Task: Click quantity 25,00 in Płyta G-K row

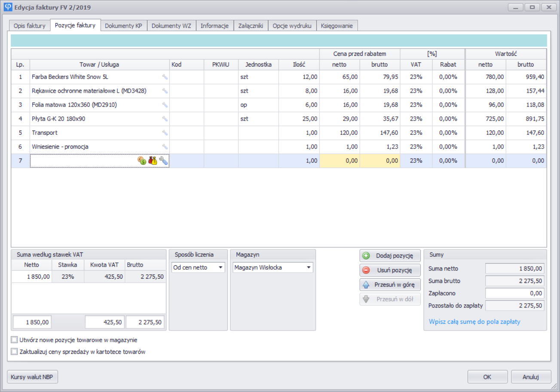Action: point(299,119)
